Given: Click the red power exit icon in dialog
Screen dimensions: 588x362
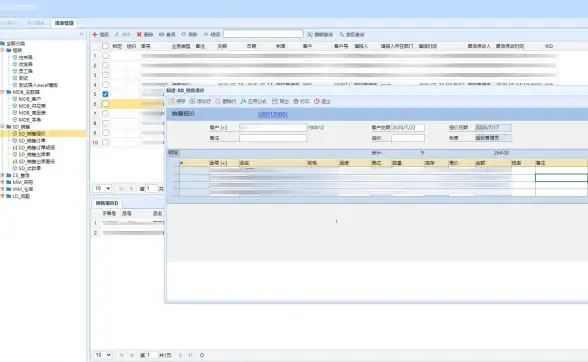Looking at the screenshot, I should point(316,101).
